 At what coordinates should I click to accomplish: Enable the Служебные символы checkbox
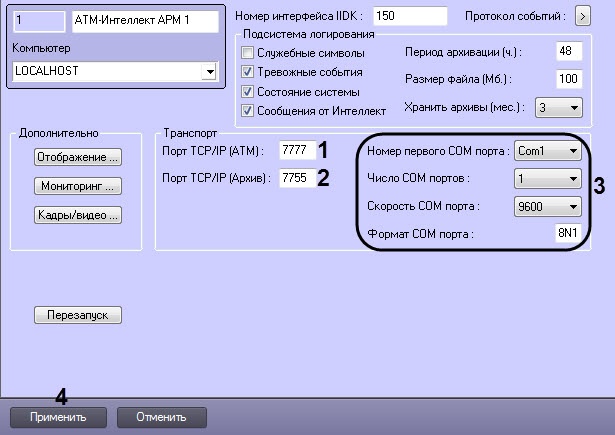(x=247, y=53)
